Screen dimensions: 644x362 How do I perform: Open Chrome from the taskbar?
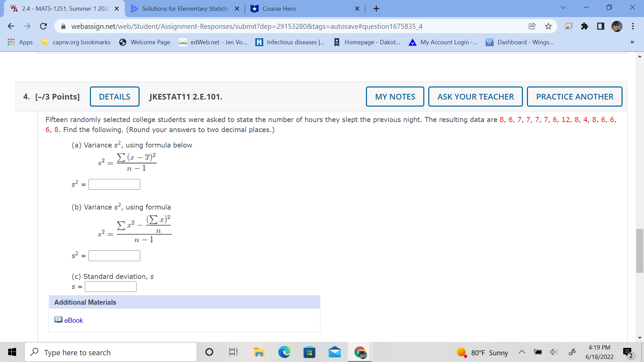point(360,352)
